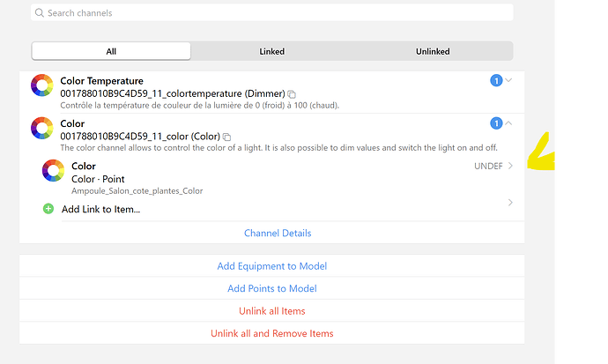
Task: Expand the Color Temperature channel
Action: [x=508, y=80]
